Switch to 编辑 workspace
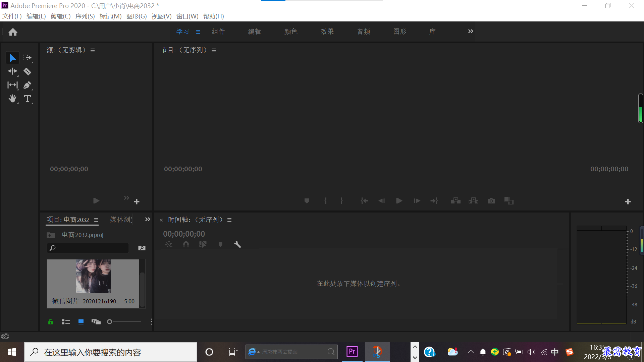Screen dimensions: 644x362 pyautogui.click(x=255, y=32)
